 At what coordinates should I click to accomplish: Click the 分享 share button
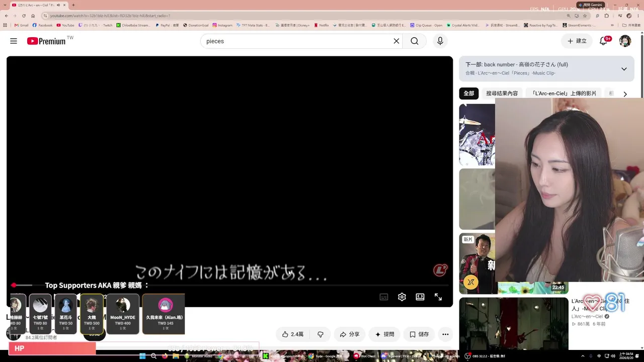(x=349, y=334)
